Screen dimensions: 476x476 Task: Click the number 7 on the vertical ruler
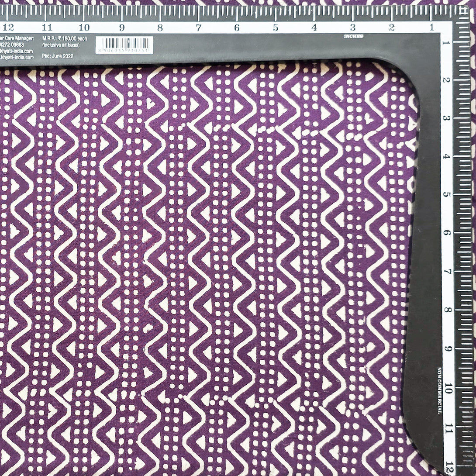point(447,272)
